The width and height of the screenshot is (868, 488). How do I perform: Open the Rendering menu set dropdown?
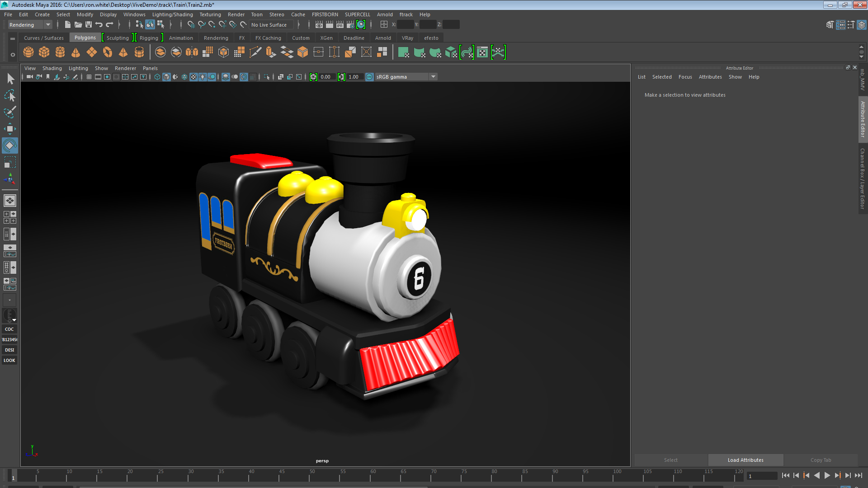(47, 25)
